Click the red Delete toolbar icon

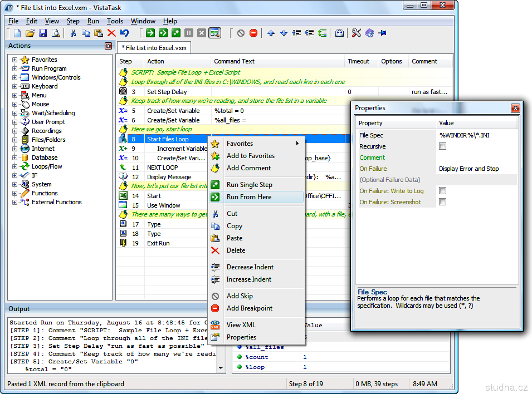tap(111, 33)
